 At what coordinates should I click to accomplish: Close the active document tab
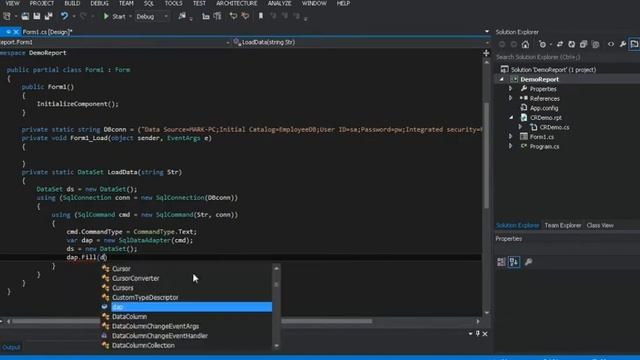[16, 32]
